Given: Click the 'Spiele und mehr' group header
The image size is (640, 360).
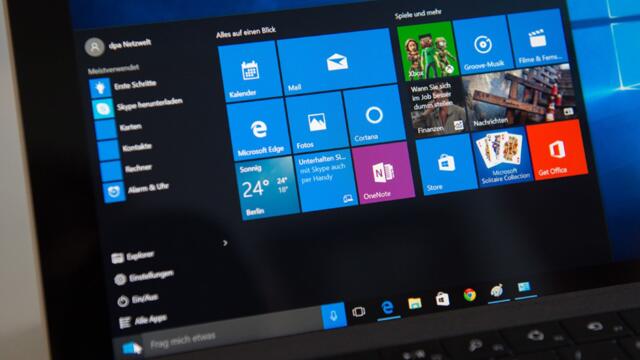Looking at the screenshot, I should click(x=418, y=14).
